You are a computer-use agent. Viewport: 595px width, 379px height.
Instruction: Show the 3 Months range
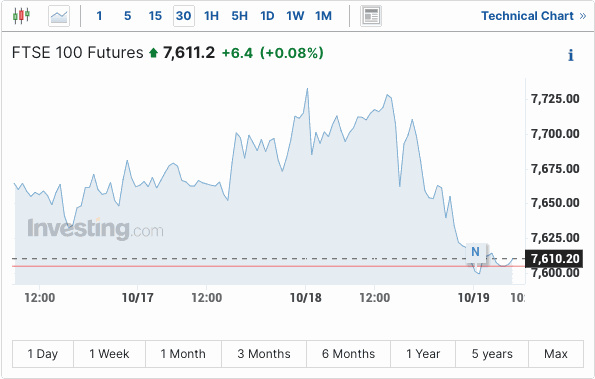[264, 354]
